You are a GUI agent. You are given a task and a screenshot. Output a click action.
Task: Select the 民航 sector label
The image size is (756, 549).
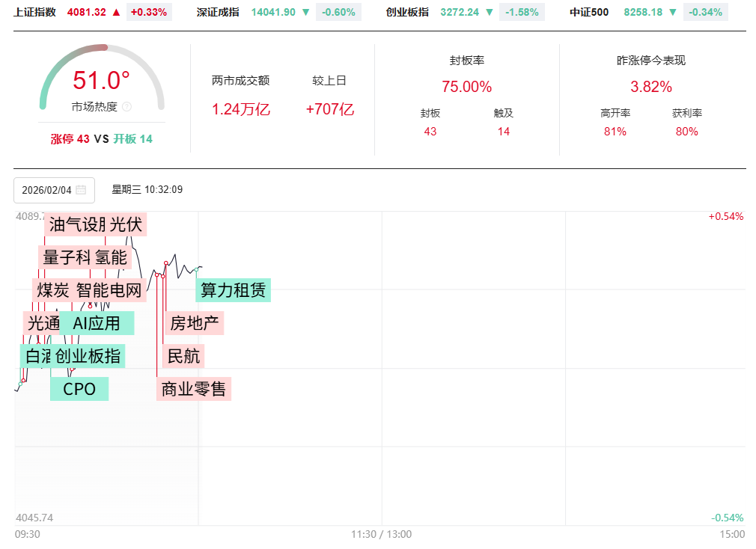[x=183, y=356]
